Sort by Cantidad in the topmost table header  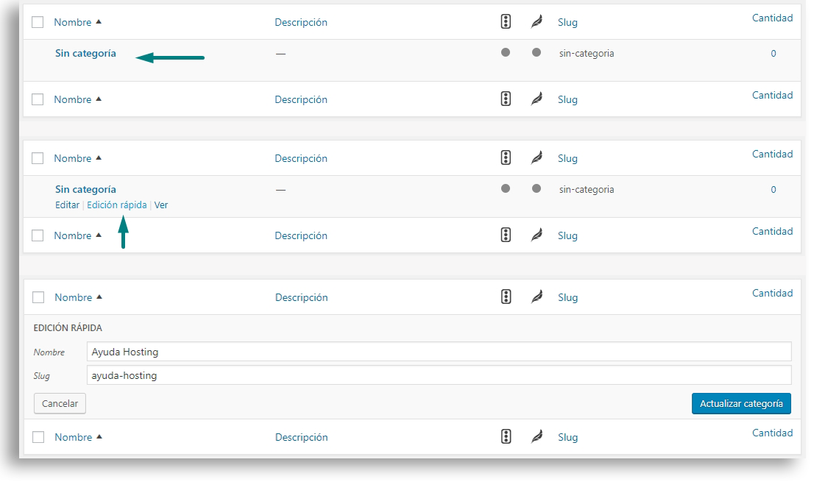pyautogui.click(x=772, y=18)
